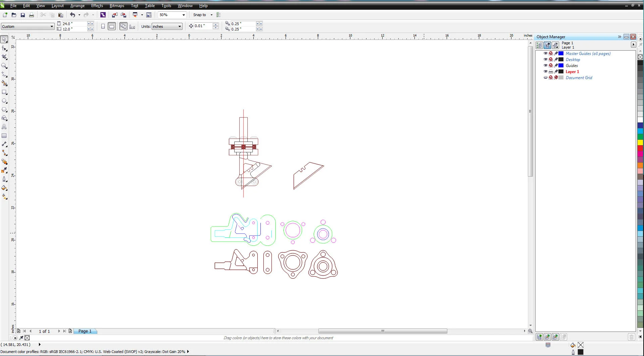The height and width of the screenshot is (356, 644).
Task: Select the Ellipse tool
Action: coord(4,101)
